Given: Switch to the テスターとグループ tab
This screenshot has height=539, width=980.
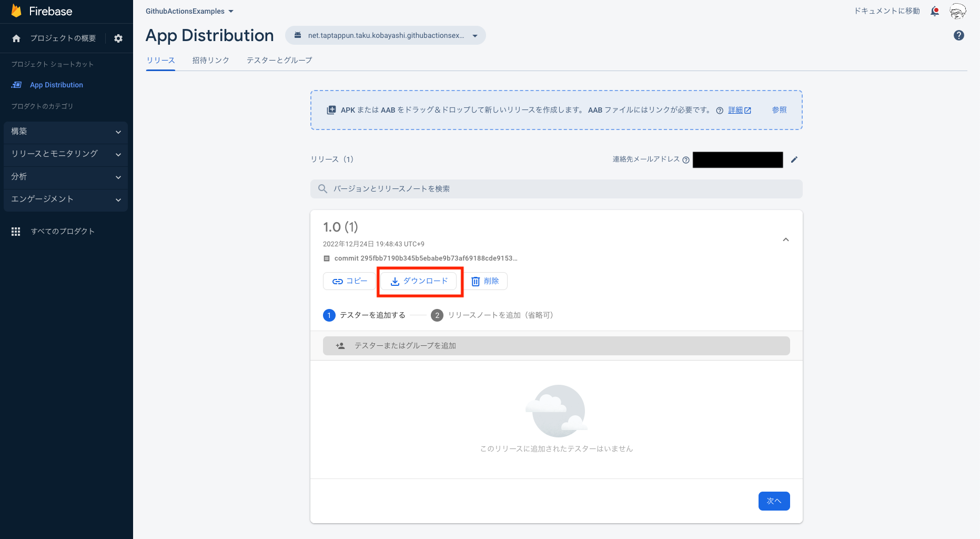Looking at the screenshot, I should point(279,60).
